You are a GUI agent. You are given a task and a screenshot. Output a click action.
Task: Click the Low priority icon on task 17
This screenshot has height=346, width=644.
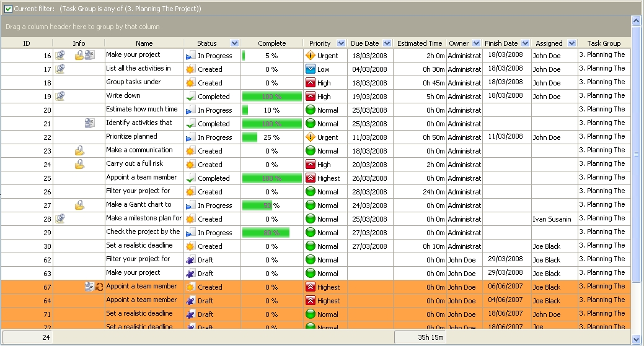pos(311,69)
